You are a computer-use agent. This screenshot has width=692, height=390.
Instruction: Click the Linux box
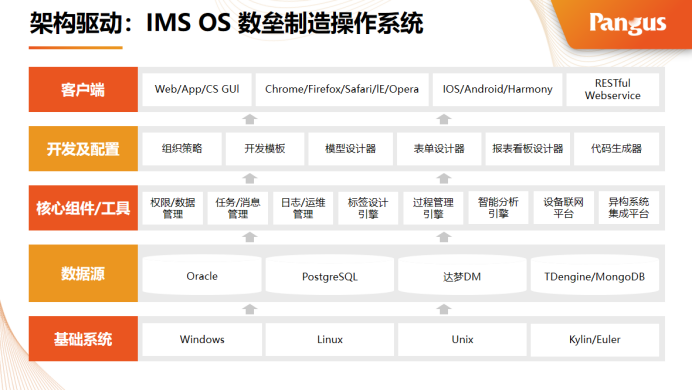[x=330, y=339]
